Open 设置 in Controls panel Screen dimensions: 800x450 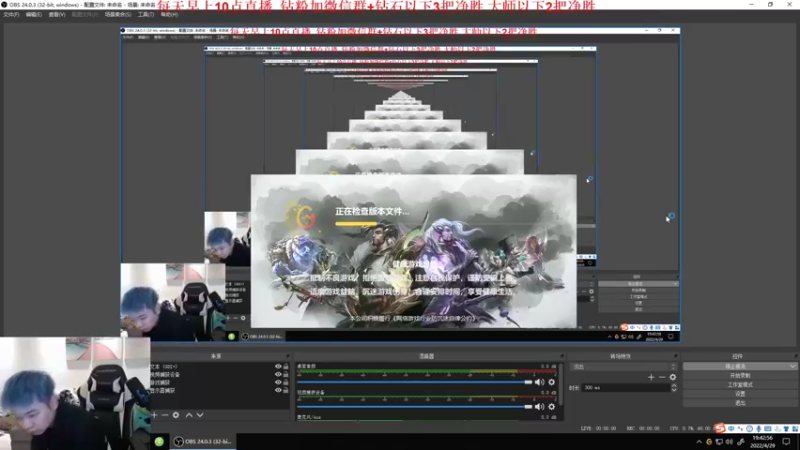[740, 394]
